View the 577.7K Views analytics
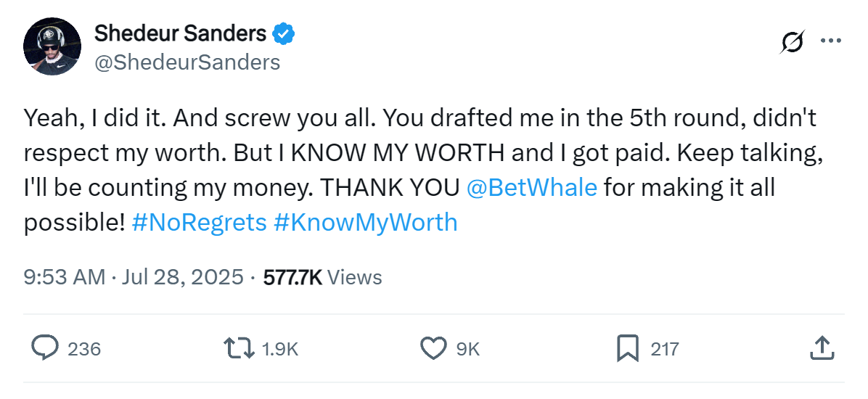 tap(322, 276)
